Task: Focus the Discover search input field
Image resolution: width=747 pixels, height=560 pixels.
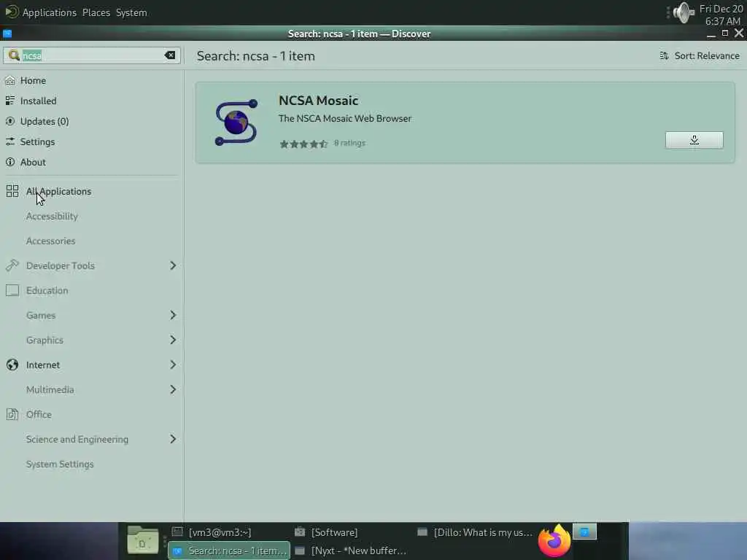Action: [x=93, y=55]
